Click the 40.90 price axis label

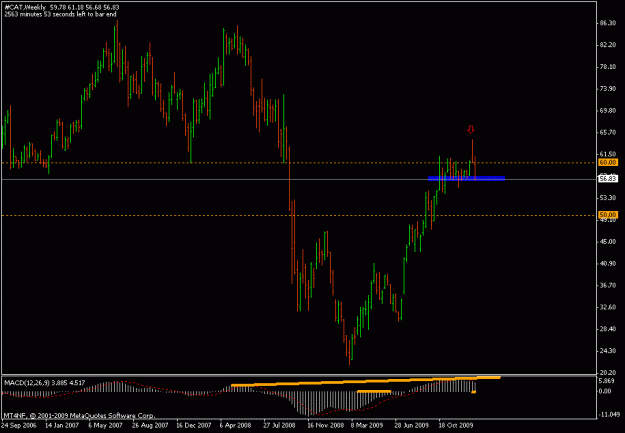tap(608, 264)
